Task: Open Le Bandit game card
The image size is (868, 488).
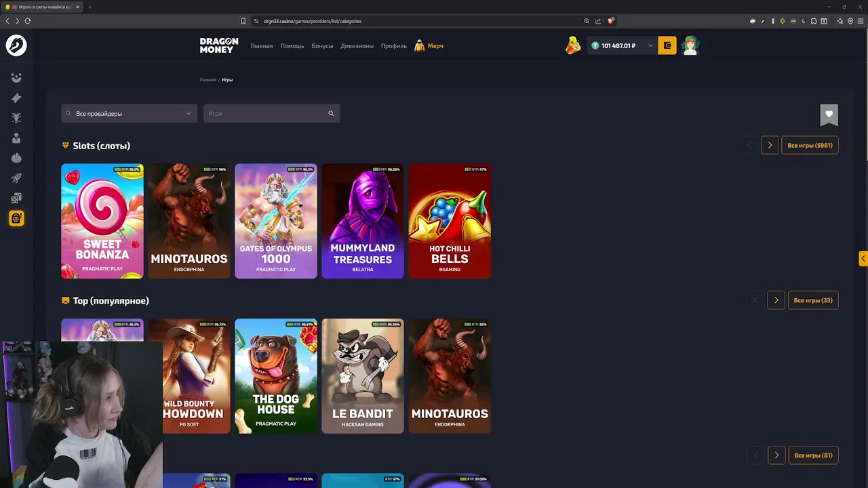Action: 363,376
